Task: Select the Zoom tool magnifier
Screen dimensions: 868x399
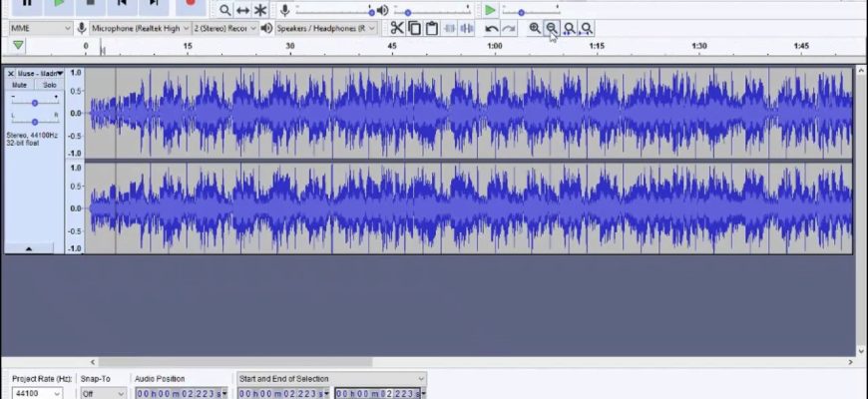Action: tap(225, 9)
